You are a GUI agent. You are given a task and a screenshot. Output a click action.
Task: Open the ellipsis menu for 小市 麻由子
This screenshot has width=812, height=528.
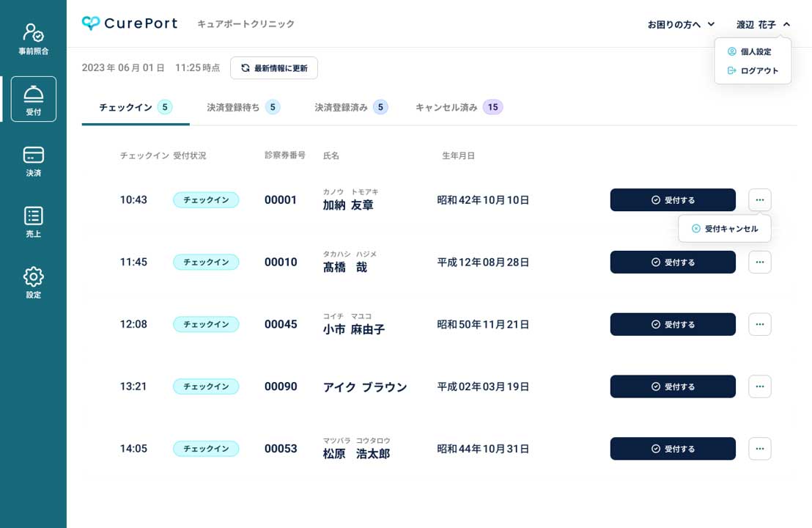point(760,324)
